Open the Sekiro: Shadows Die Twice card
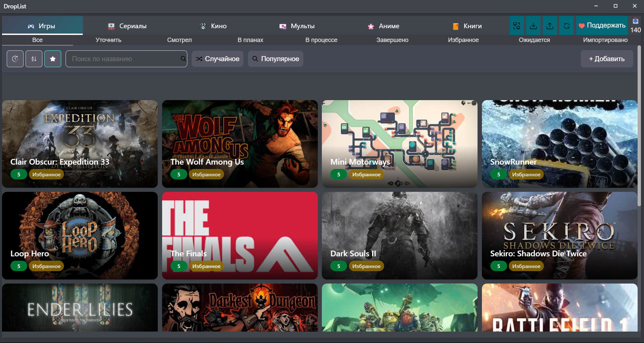 (x=559, y=235)
